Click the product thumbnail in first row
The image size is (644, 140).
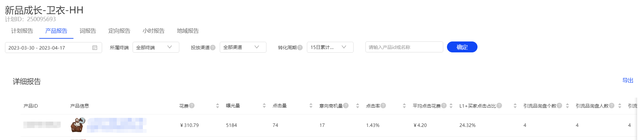coord(78,125)
